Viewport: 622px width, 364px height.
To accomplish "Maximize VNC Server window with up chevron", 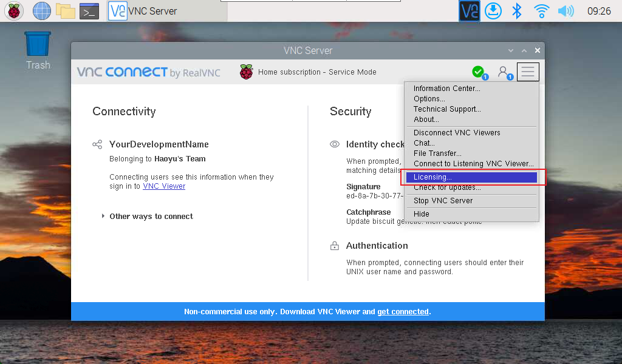I will click(x=524, y=51).
